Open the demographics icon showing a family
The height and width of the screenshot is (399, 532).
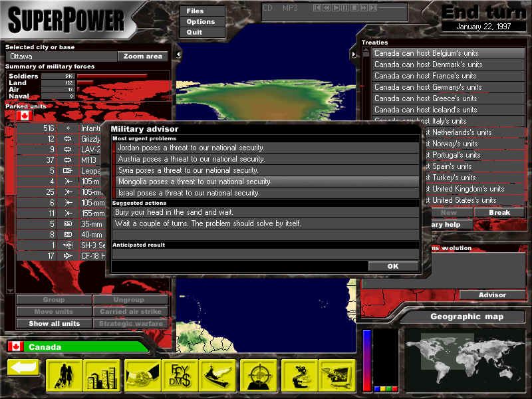tap(65, 376)
